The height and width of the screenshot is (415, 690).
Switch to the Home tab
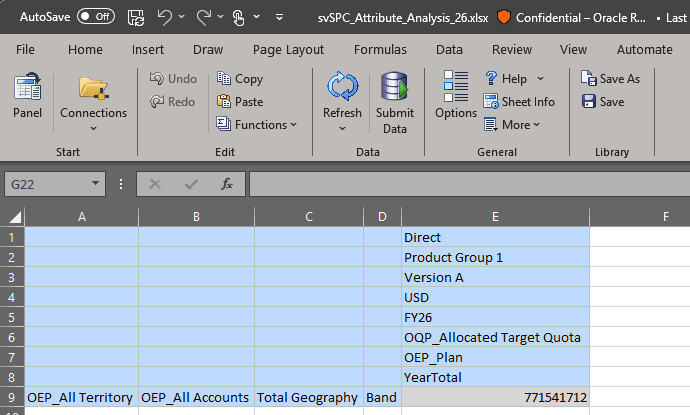(x=85, y=50)
